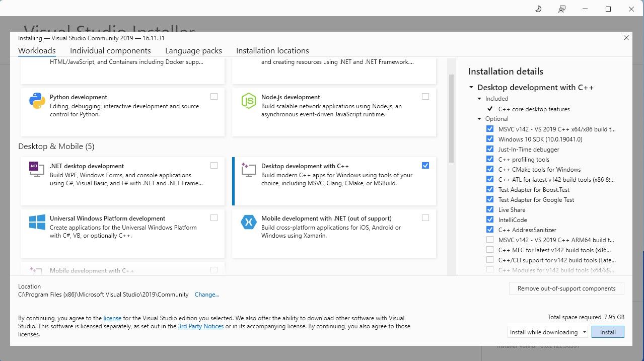Viewport: 644px width, 361px height.
Task: Collapse the Desktop development with C++ details
Action: [x=471, y=87]
